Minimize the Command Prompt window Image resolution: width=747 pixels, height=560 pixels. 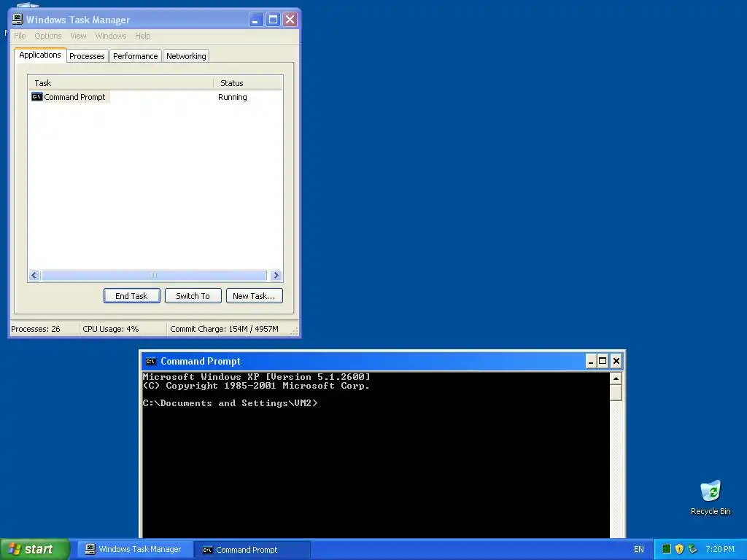click(591, 361)
